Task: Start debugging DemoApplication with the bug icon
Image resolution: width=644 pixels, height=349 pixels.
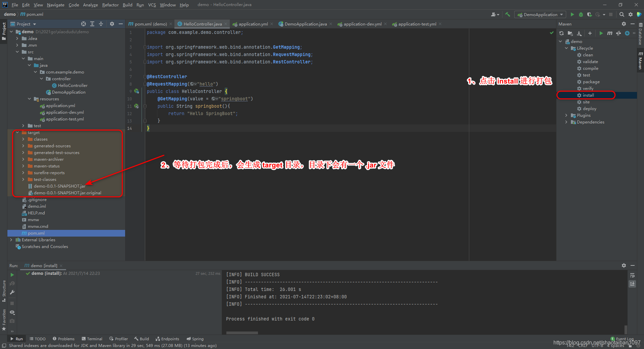Action: (x=581, y=14)
